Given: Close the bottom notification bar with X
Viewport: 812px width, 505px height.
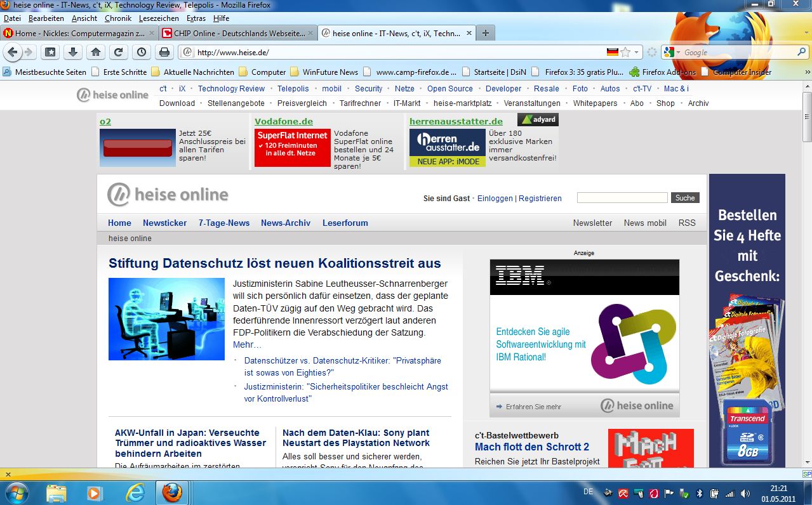Looking at the screenshot, I should coord(8,474).
